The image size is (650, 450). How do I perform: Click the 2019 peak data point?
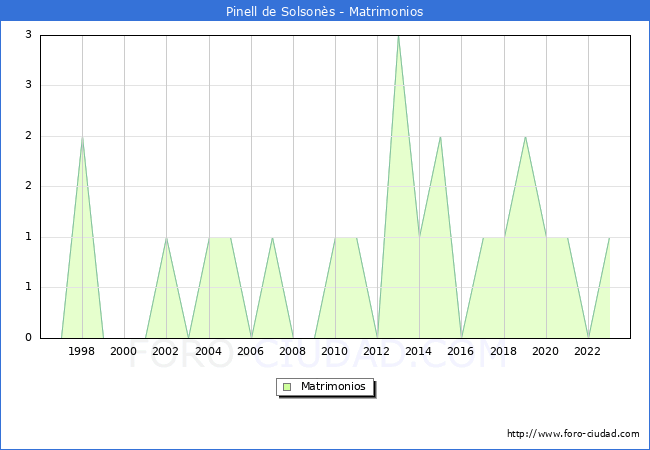coord(525,137)
